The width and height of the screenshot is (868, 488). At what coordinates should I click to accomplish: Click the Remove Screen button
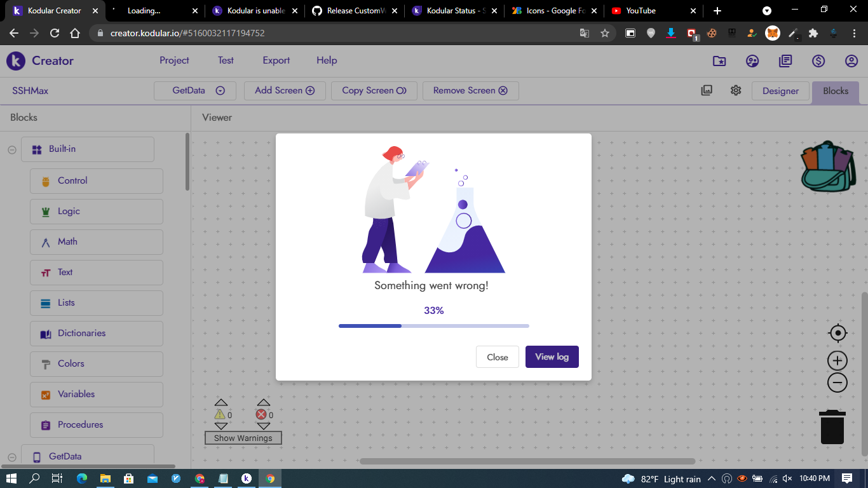coord(470,90)
